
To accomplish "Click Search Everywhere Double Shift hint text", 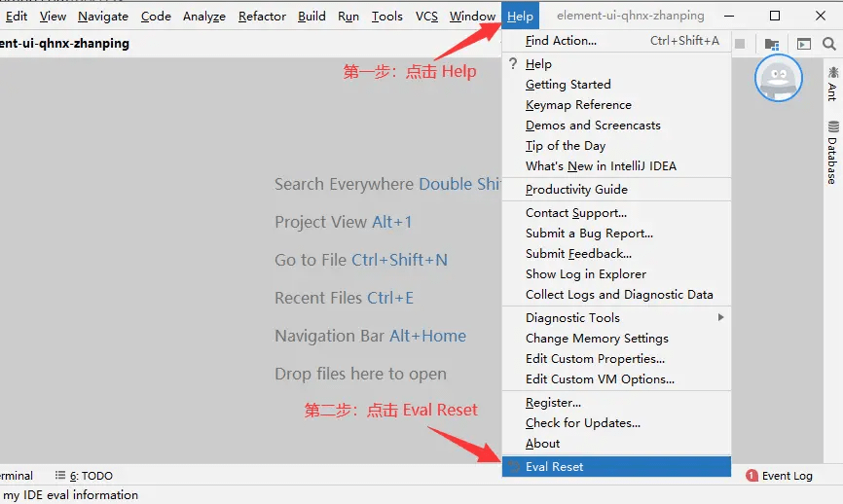I will tap(387, 184).
